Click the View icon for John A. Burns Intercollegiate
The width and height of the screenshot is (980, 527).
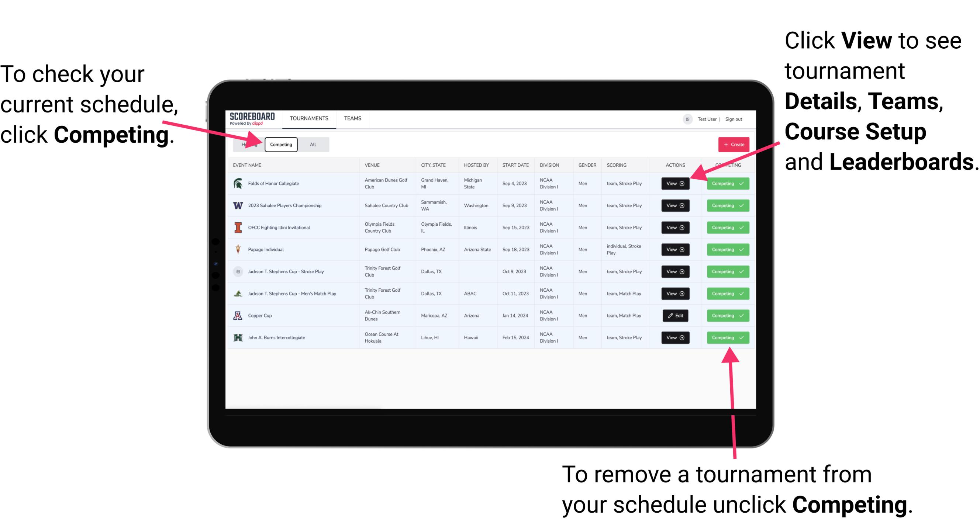coord(676,337)
